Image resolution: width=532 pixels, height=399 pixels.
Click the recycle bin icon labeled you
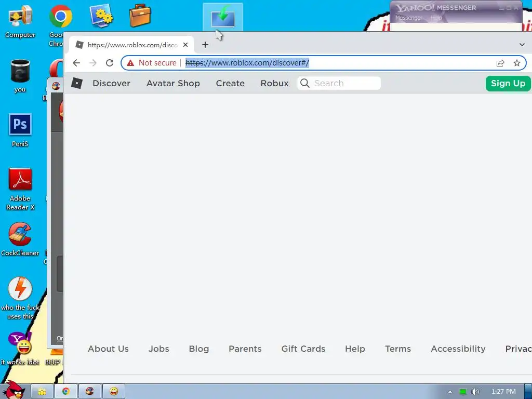pyautogui.click(x=20, y=75)
